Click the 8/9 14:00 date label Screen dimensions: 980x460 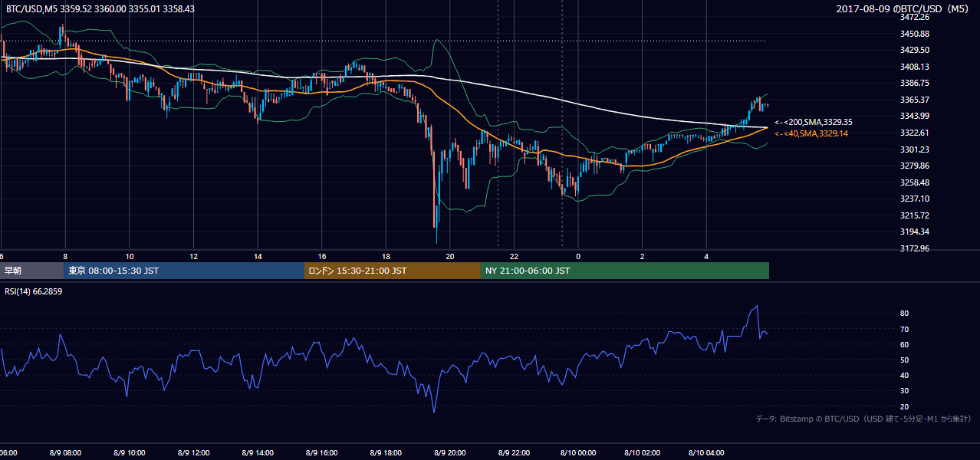[x=258, y=453]
